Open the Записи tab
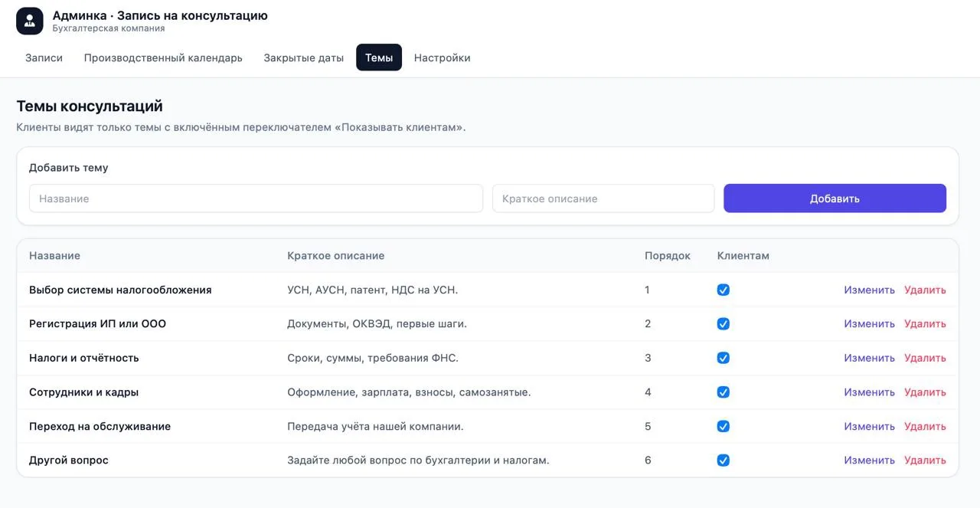 [44, 57]
